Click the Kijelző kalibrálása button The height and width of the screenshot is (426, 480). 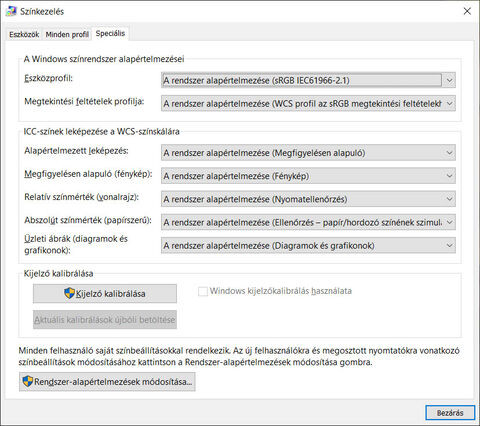(x=105, y=294)
